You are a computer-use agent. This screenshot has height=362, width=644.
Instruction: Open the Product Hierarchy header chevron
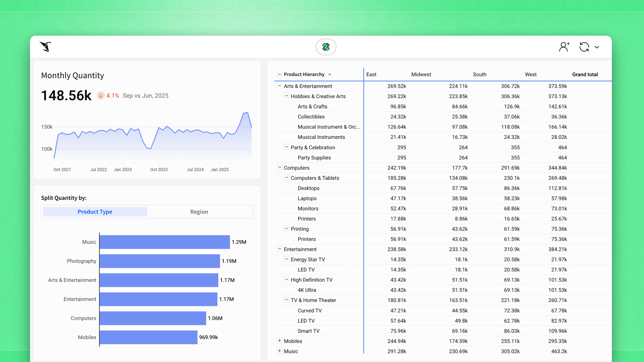(330, 74)
